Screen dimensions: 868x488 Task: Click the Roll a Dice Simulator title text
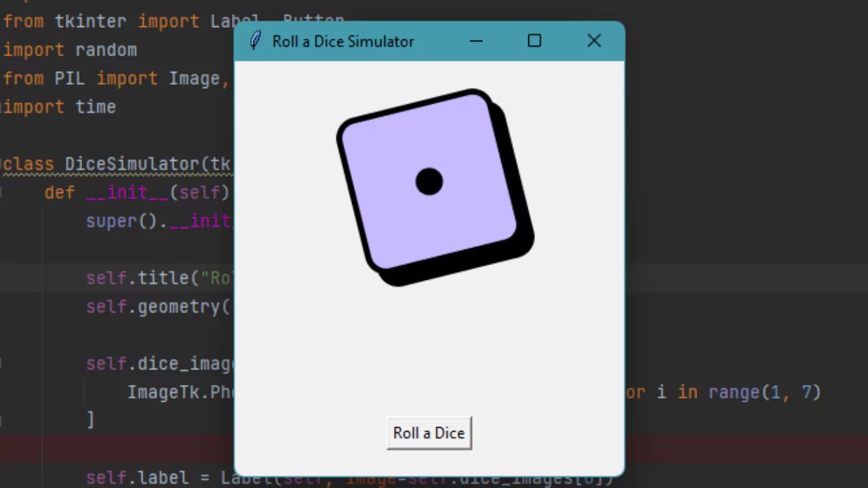[x=342, y=41]
